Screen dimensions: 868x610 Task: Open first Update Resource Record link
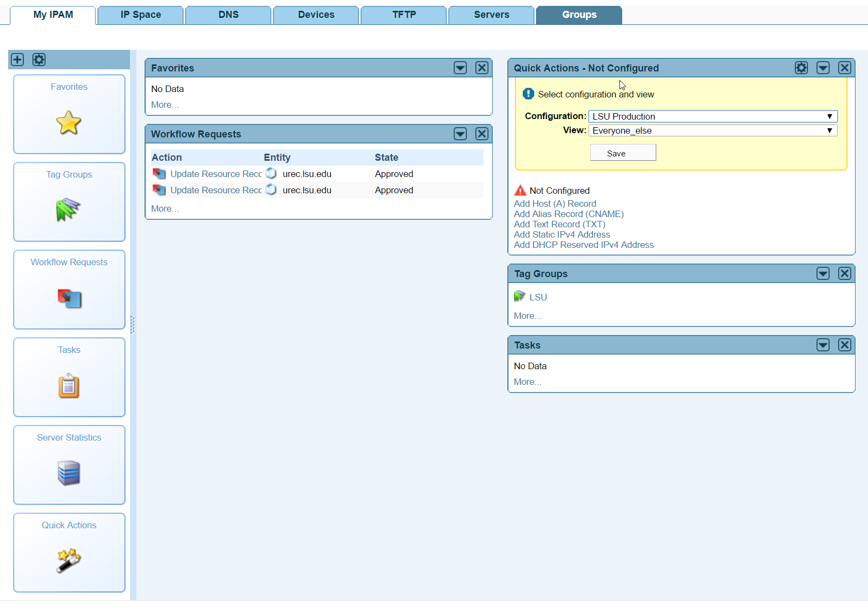coord(216,174)
